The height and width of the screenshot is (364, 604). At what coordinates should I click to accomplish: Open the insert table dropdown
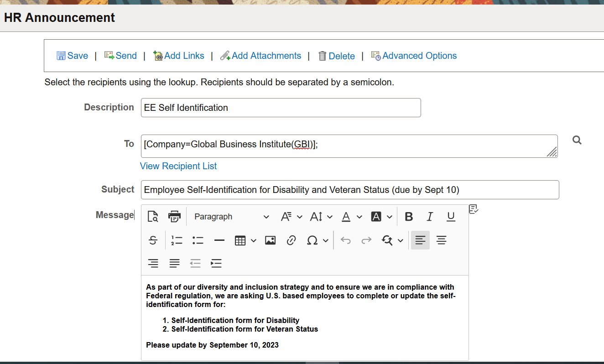[245, 240]
